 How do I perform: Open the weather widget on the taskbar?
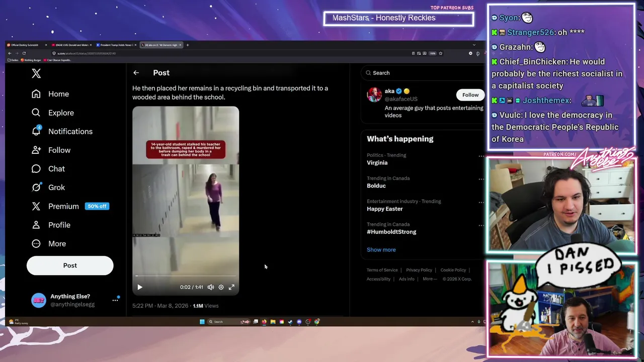point(18,322)
